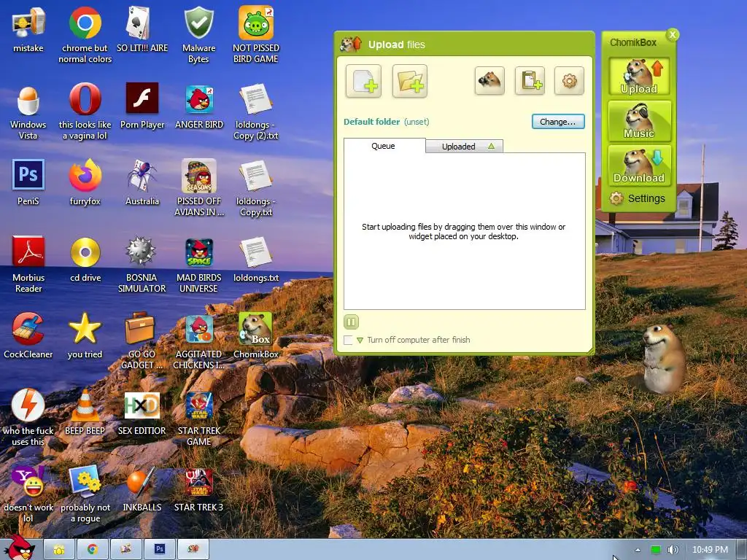This screenshot has width=747, height=560.
Task: Select the 'probably not a rogue' icon
Action: click(85, 495)
